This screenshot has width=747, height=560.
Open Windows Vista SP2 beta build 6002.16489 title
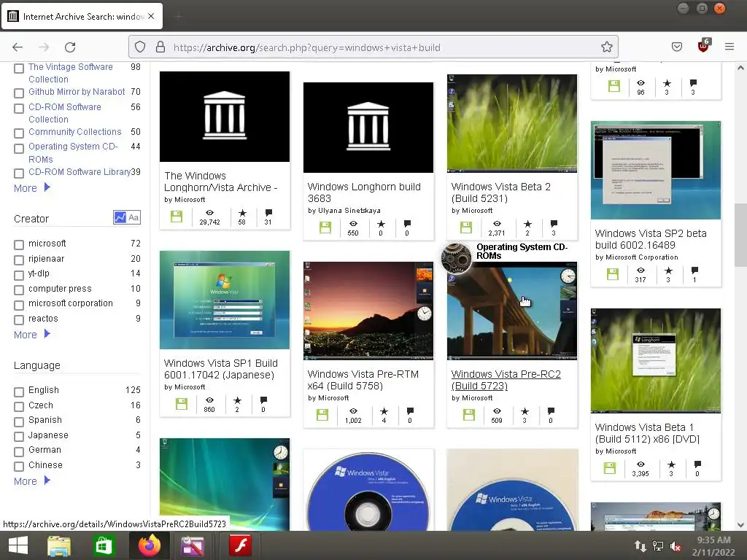(651, 239)
